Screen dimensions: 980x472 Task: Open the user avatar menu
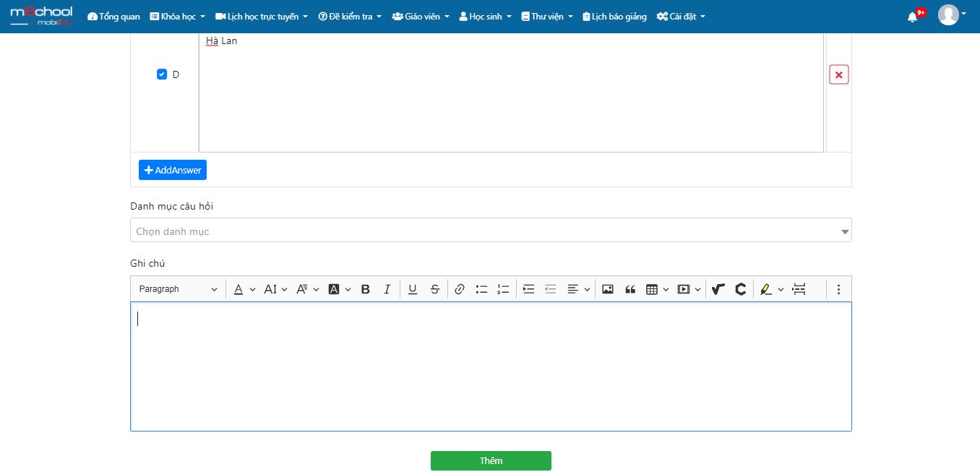[x=952, y=15]
